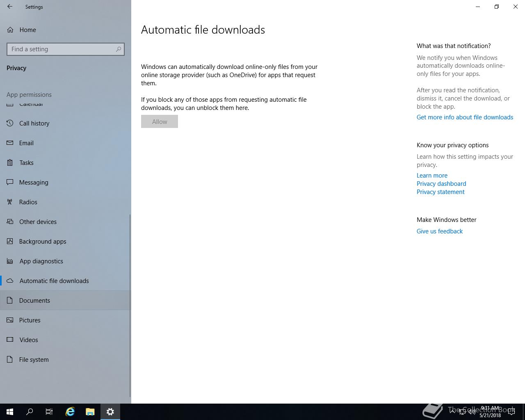The height and width of the screenshot is (420, 525).
Task: Select the Tasks clipboard icon
Action: (x=10, y=162)
